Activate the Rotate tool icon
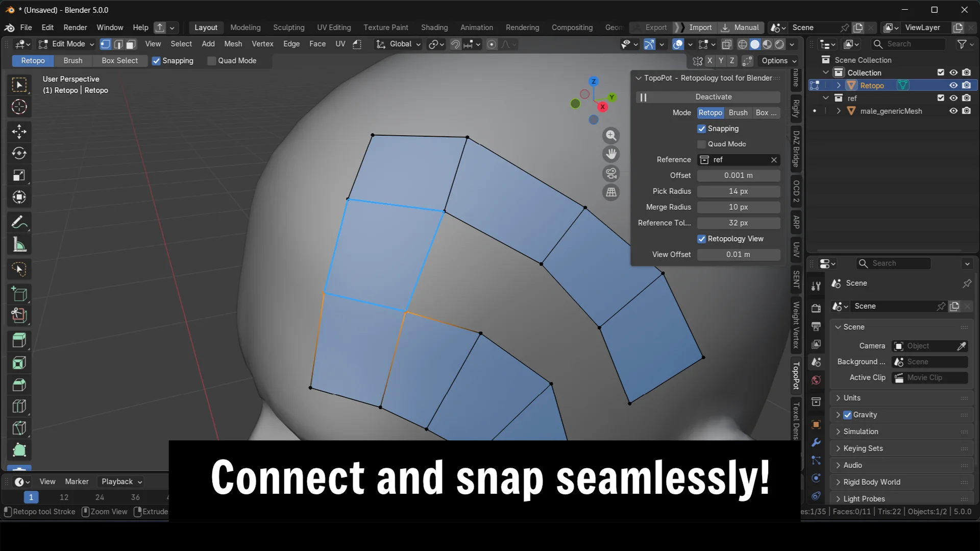Image resolution: width=980 pixels, height=551 pixels. point(19,153)
